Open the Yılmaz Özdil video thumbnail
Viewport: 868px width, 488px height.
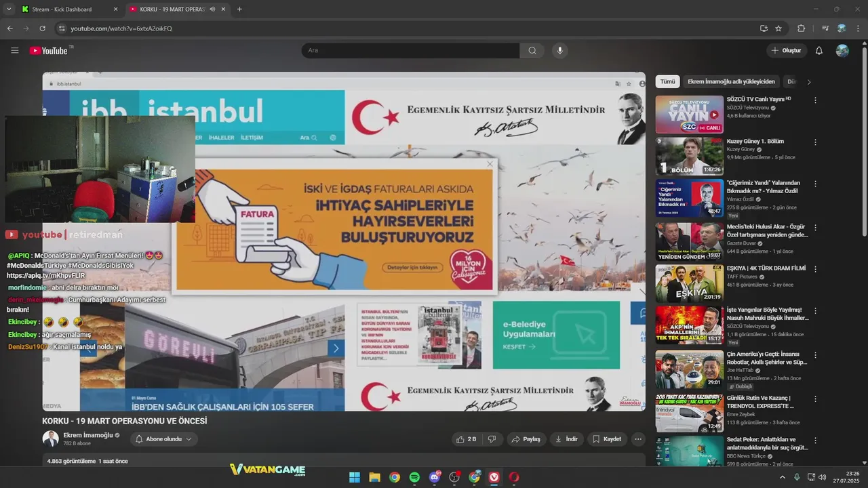689,199
